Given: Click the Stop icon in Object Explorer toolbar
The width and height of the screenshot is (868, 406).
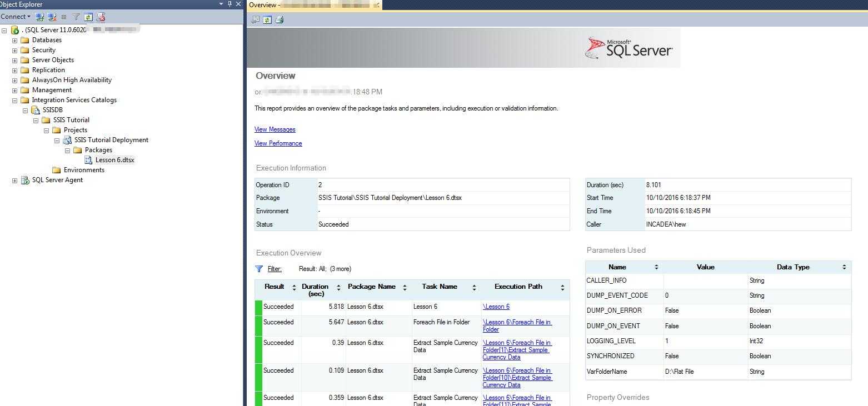Looking at the screenshot, I should pyautogui.click(x=64, y=17).
